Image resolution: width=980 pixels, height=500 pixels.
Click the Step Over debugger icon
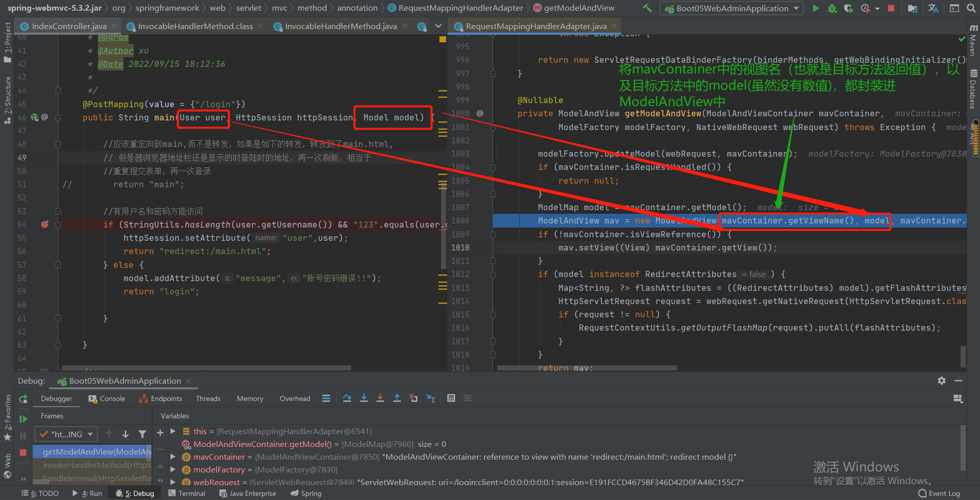tap(347, 398)
